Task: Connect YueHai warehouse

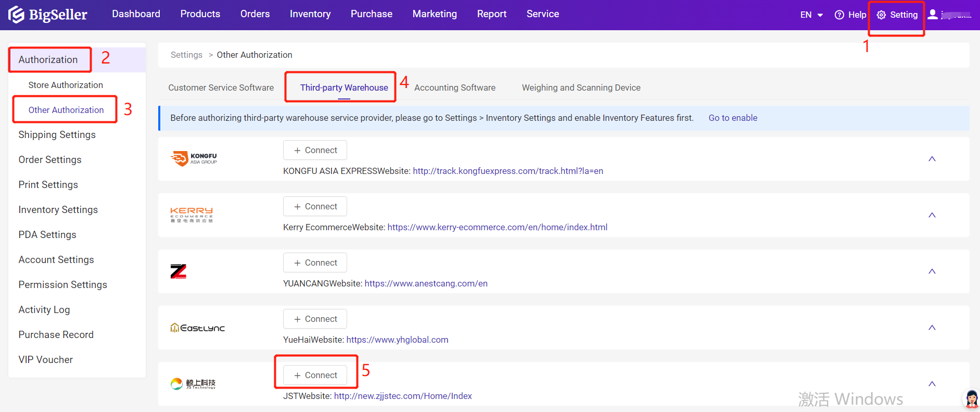Action: [x=315, y=319]
